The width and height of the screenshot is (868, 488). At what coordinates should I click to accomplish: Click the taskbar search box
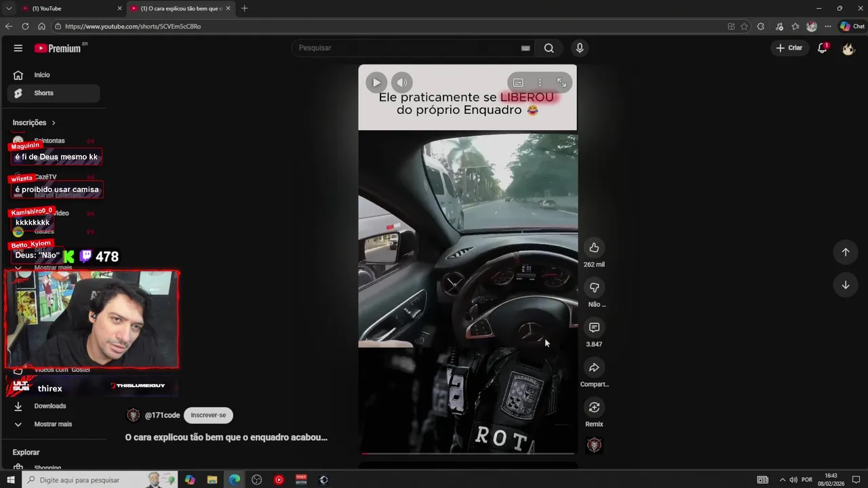coord(100,480)
